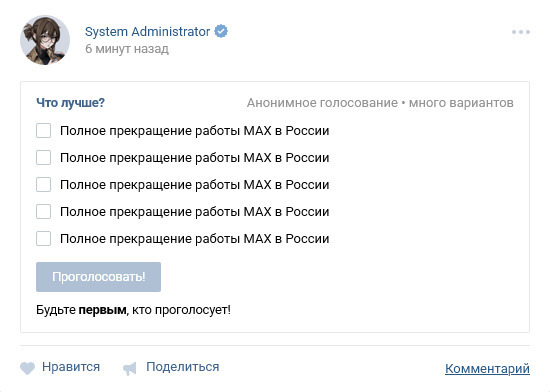The image size is (550, 392).
Task: Click the verified badge beside System Administrator
Action: 221,32
